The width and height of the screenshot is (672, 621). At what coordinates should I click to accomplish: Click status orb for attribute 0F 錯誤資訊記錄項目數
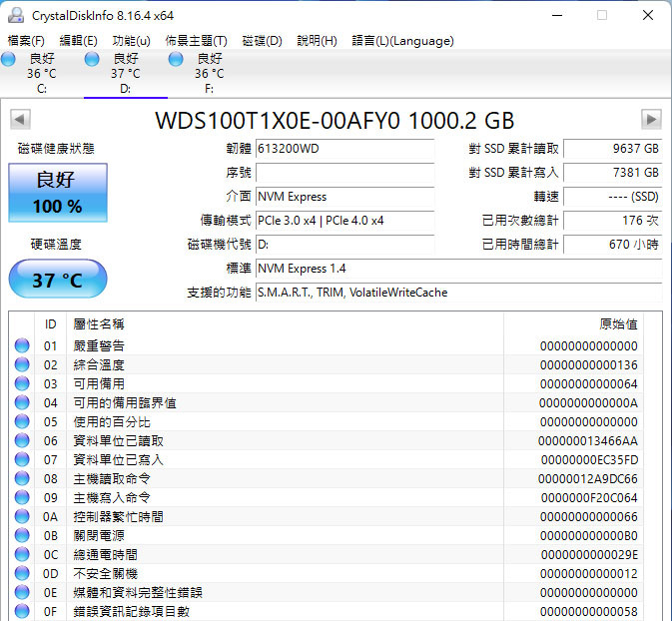point(22,611)
